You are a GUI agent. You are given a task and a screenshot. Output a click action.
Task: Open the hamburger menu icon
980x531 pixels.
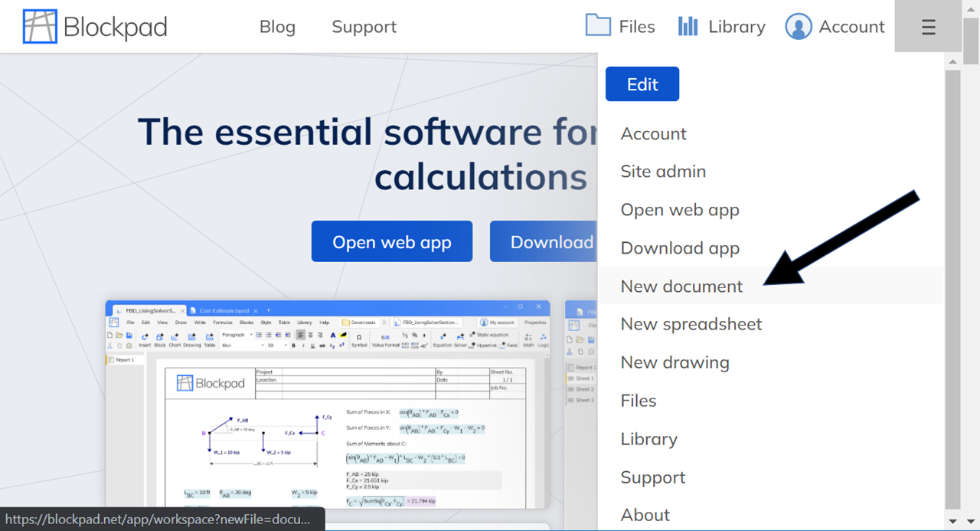tap(928, 27)
